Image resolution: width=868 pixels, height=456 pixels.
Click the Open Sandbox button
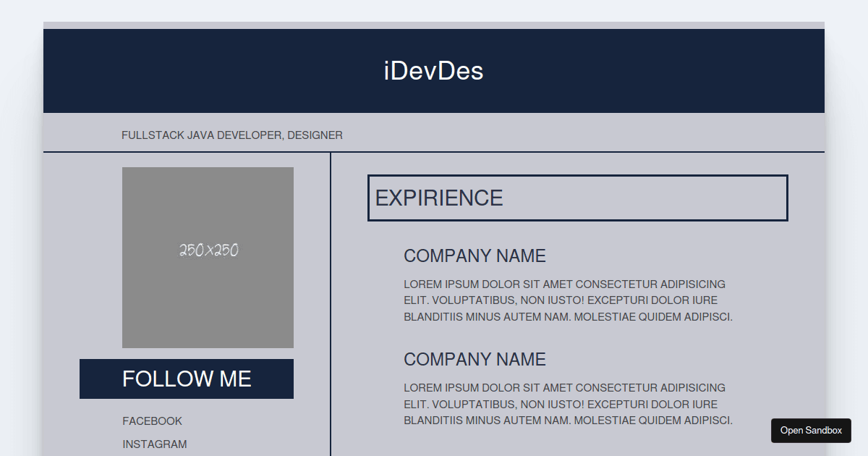pyautogui.click(x=811, y=431)
